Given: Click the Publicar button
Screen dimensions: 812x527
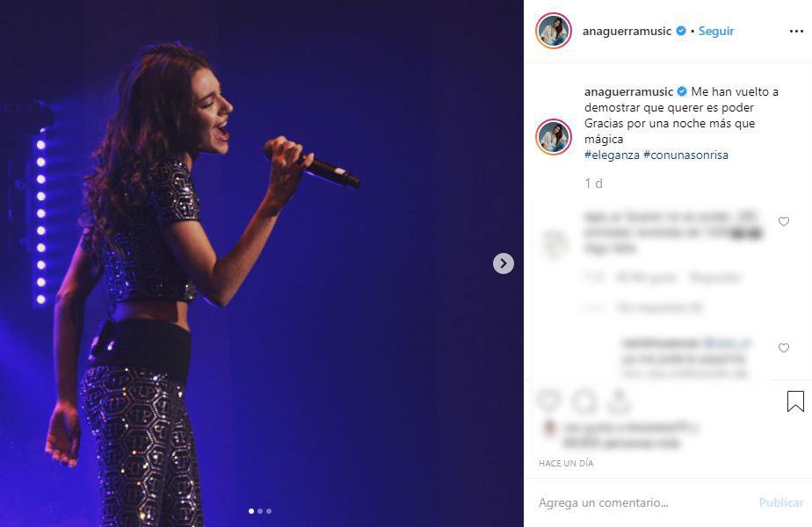Looking at the screenshot, I should tap(781, 502).
